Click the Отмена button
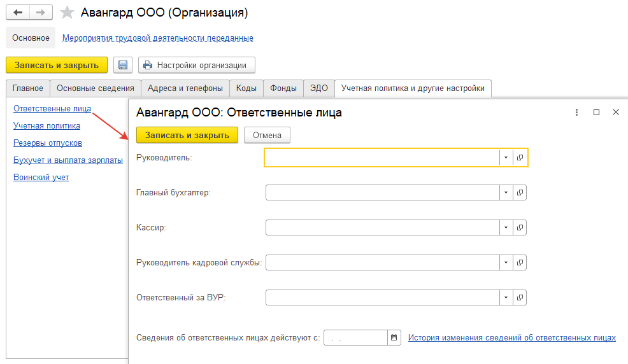Image resolution: width=628 pixels, height=364 pixels. coord(267,135)
